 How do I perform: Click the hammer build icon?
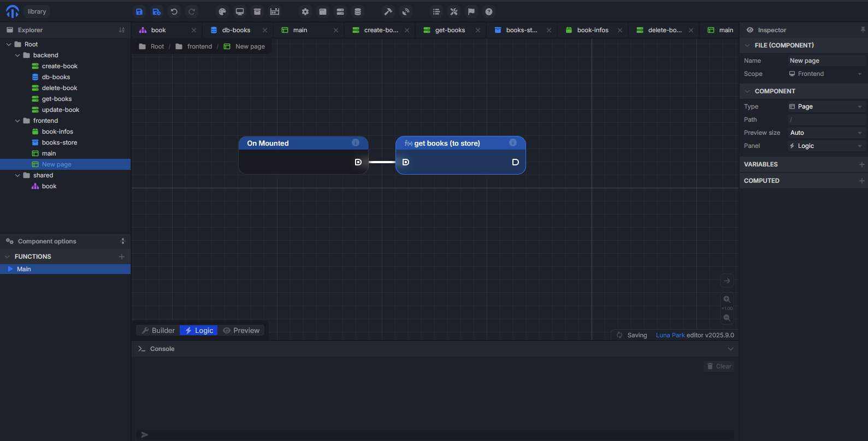(x=388, y=11)
